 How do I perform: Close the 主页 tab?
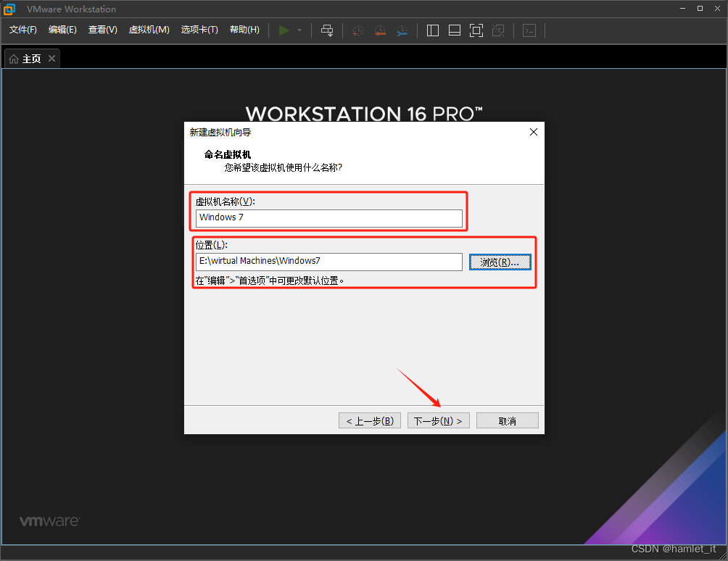52,59
